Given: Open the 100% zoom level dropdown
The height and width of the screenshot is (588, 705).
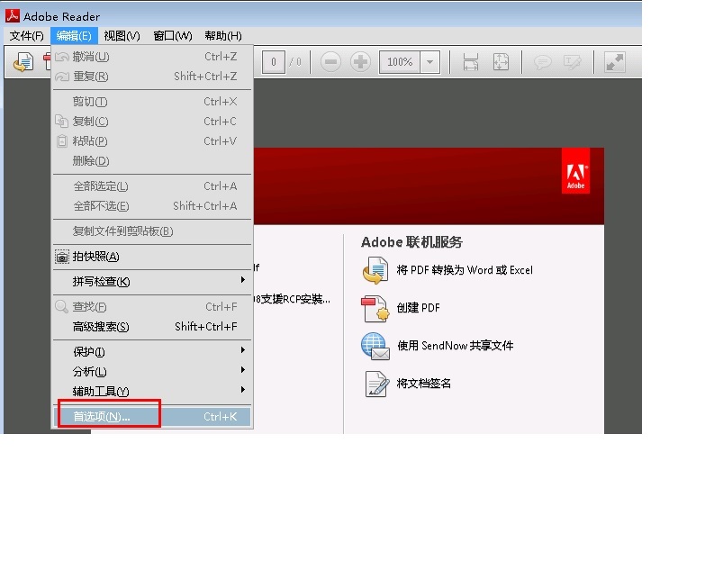Looking at the screenshot, I should click(x=429, y=62).
